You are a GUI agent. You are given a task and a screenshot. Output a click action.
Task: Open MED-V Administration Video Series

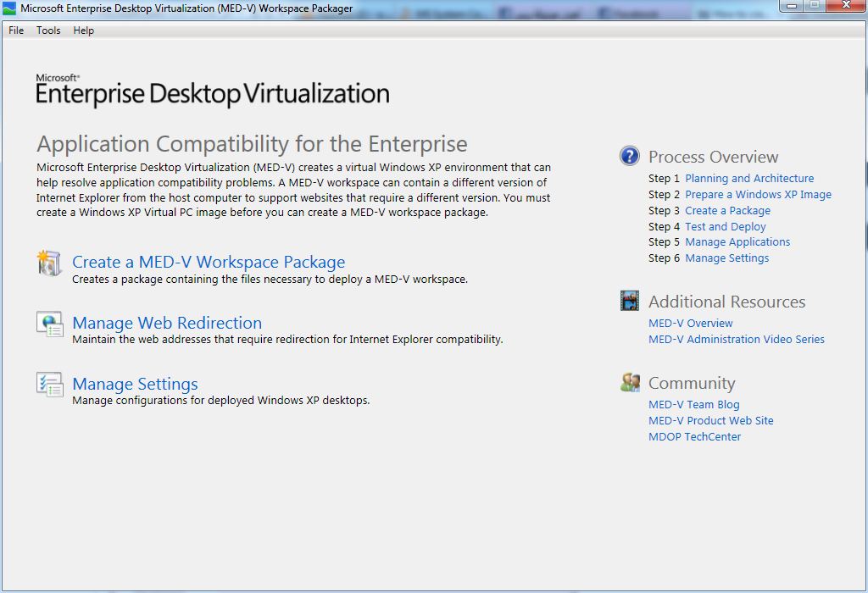736,340
